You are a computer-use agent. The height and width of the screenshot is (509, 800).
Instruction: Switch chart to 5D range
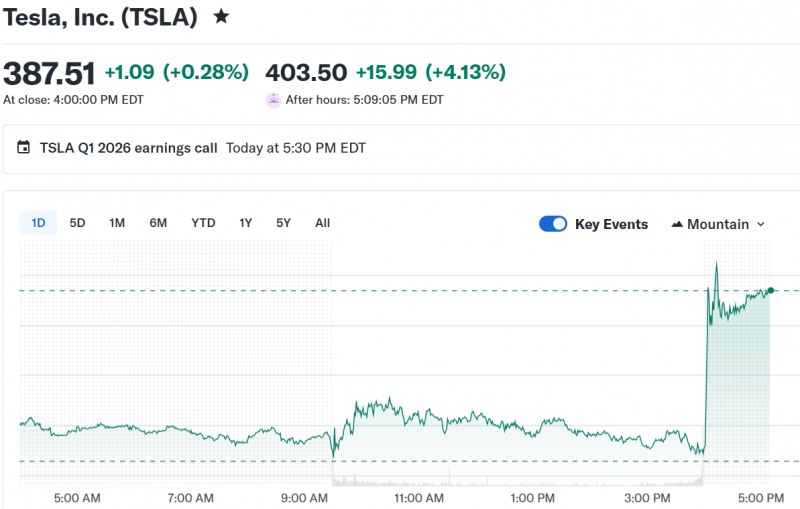pyautogui.click(x=77, y=223)
